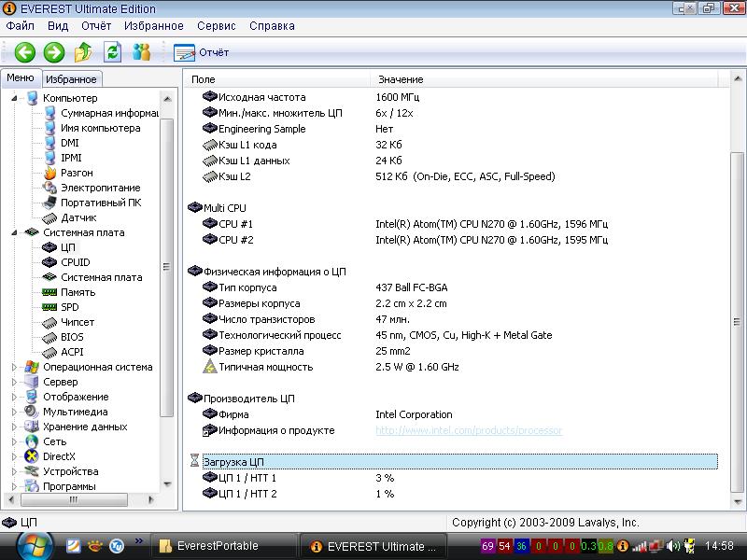Click the Операционная система Windows icon
The width and height of the screenshot is (747, 560).
click(x=32, y=367)
